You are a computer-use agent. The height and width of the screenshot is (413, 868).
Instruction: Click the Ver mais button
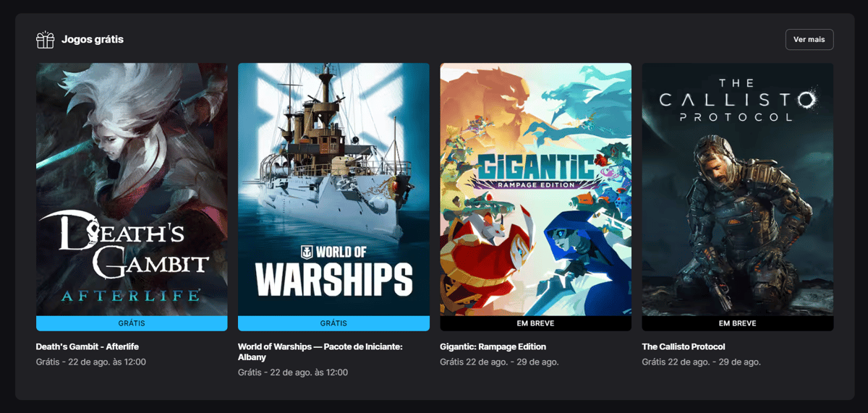point(809,40)
